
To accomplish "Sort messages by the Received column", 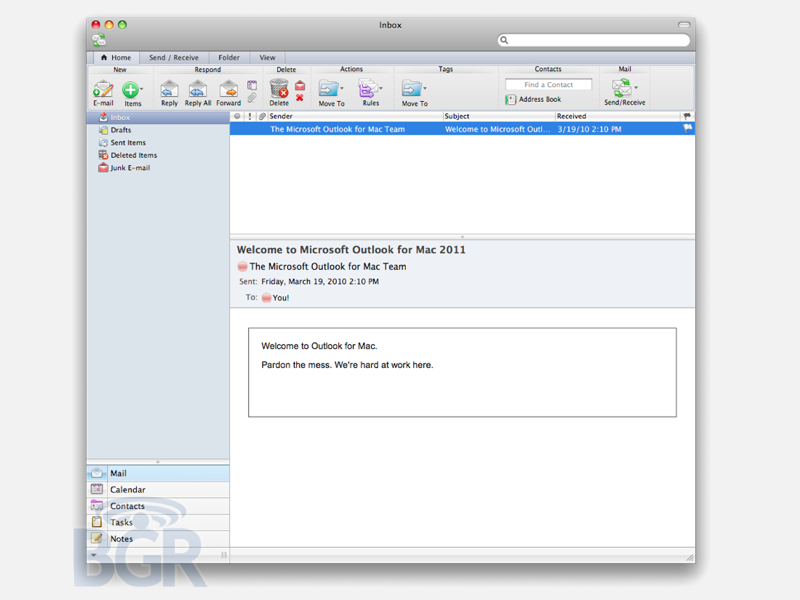I will (617, 116).
